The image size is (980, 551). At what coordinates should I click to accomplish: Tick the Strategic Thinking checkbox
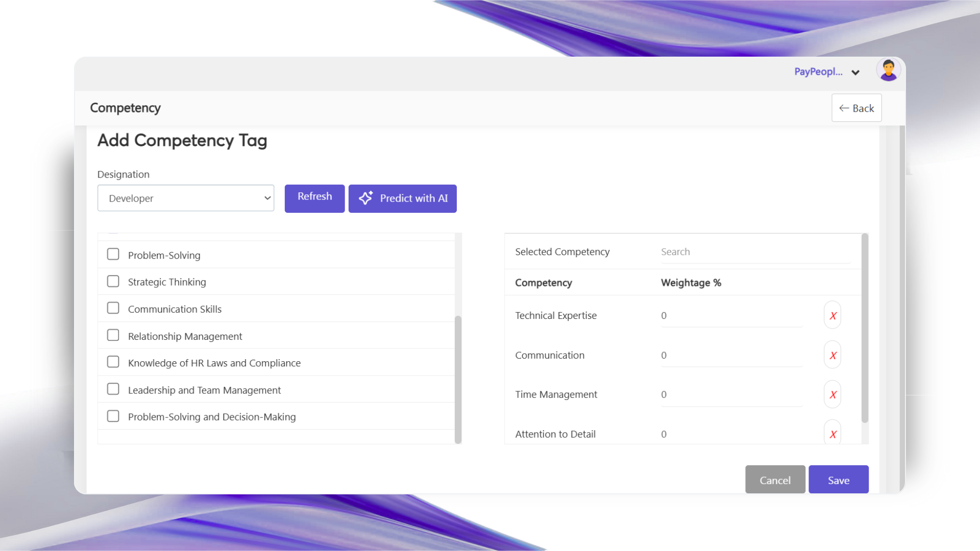tap(113, 282)
